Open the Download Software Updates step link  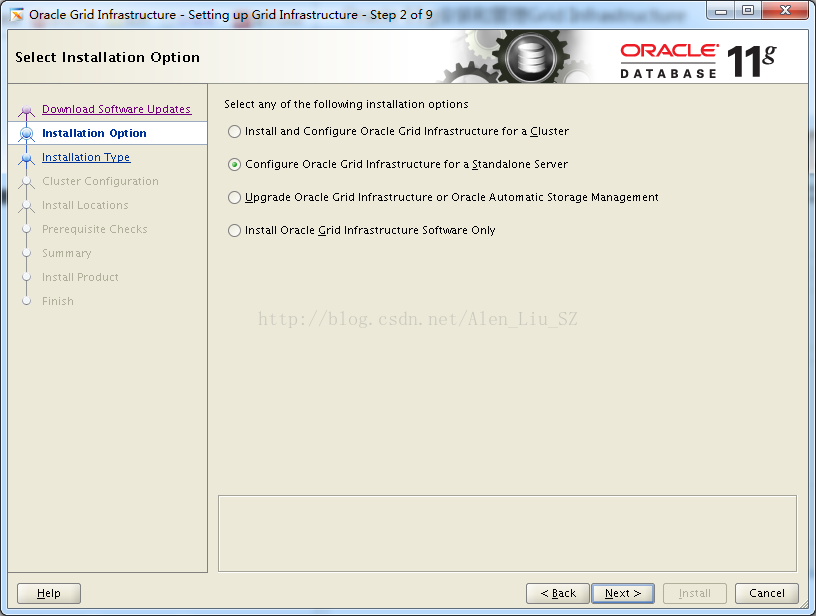coord(117,109)
